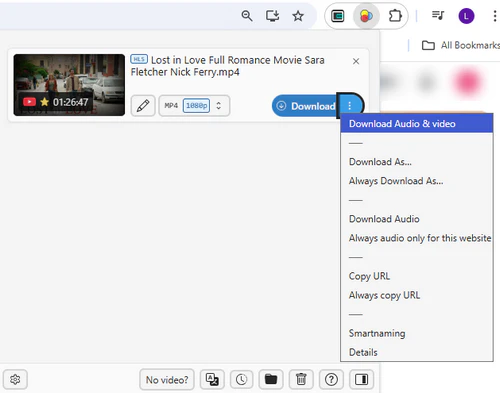Open the translate language icon
The width and height of the screenshot is (500, 393).
click(212, 379)
